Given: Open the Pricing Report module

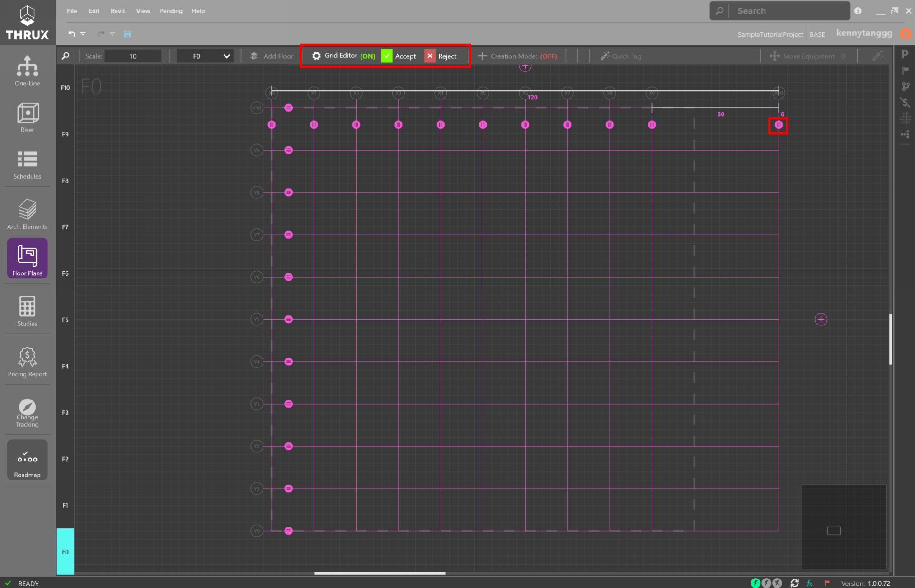Looking at the screenshot, I should pyautogui.click(x=27, y=362).
